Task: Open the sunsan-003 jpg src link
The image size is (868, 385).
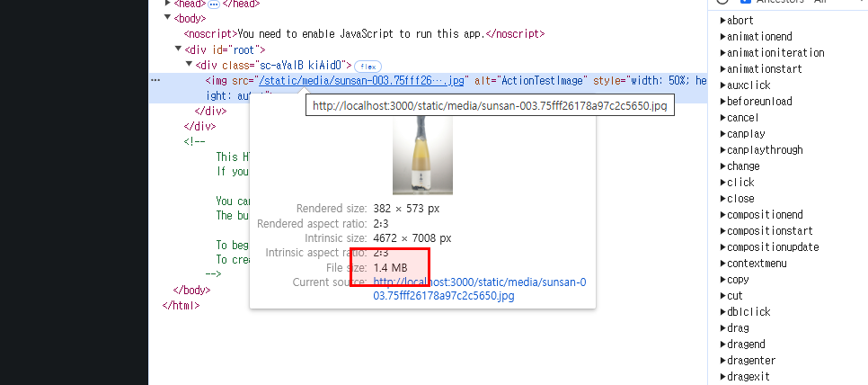Action: coord(361,81)
